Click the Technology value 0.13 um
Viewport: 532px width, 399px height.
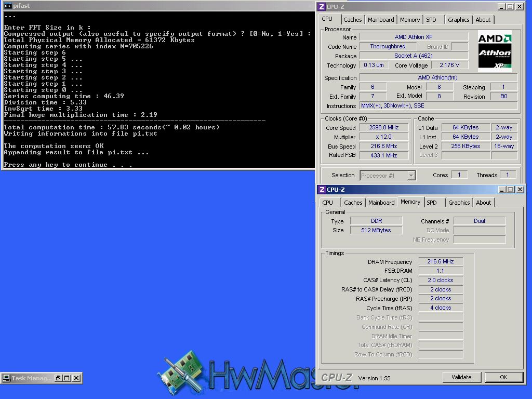374,65
